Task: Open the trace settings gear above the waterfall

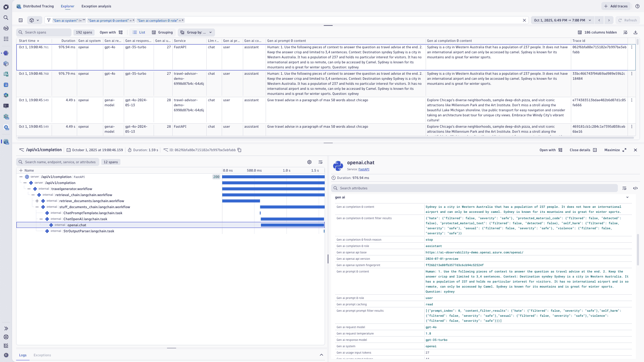Action: [309, 162]
